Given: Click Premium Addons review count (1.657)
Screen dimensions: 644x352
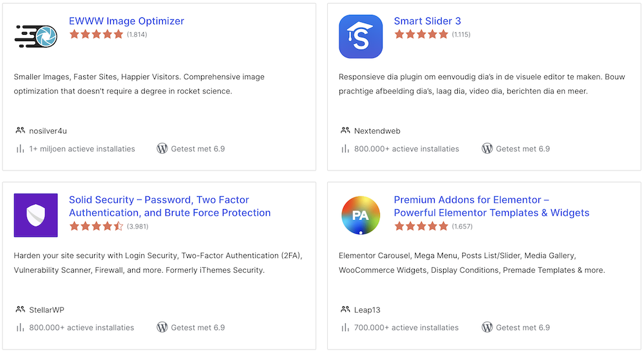Looking at the screenshot, I should 462,227.
